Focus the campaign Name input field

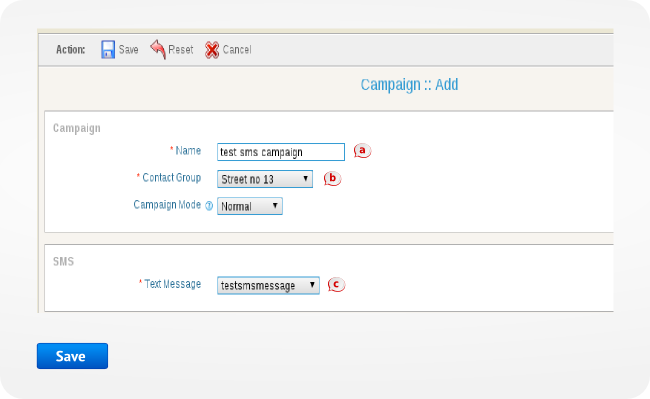pyautogui.click(x=281, y=152)
